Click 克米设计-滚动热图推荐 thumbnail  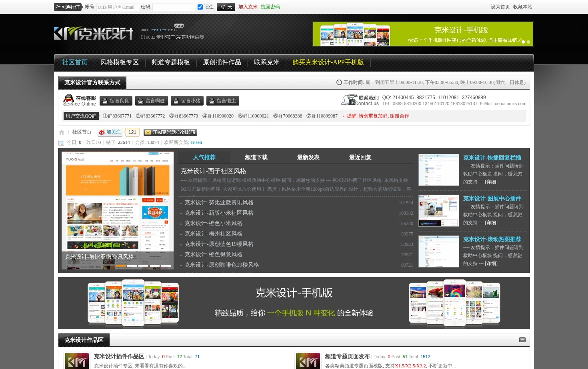(439, 251)
